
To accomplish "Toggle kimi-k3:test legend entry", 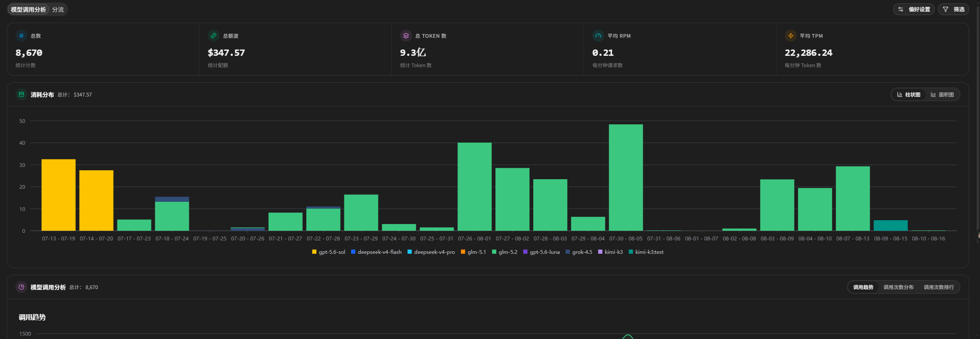I will (646, 252).
